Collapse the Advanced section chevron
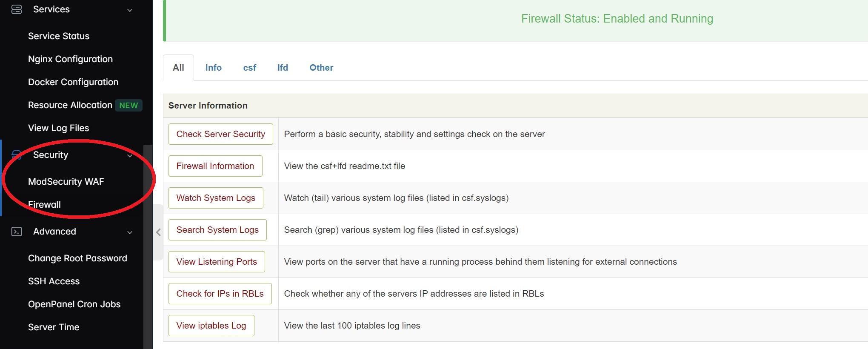 click(x=130, y=232)
